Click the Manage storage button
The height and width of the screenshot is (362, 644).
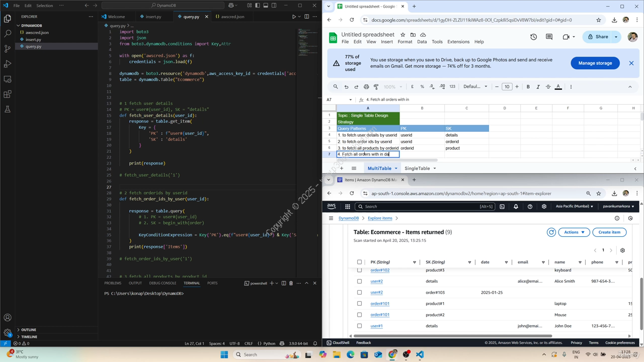[x=595, y=63]
